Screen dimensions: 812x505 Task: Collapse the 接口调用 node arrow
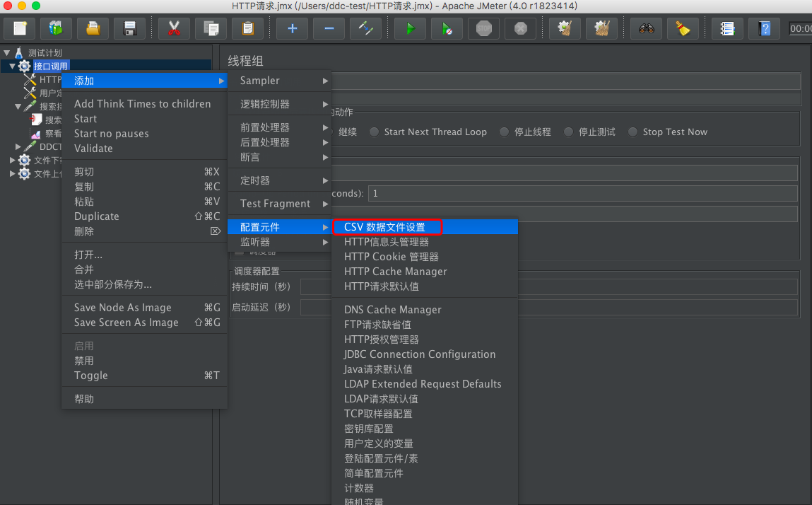(x=13, y=66)
